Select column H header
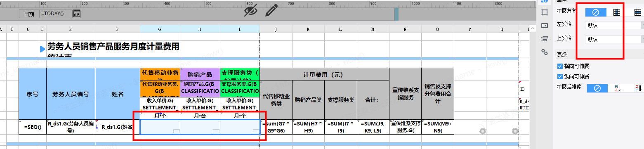Screen dimensions: 644x149 pyautogui.click(x=200, y=29)
